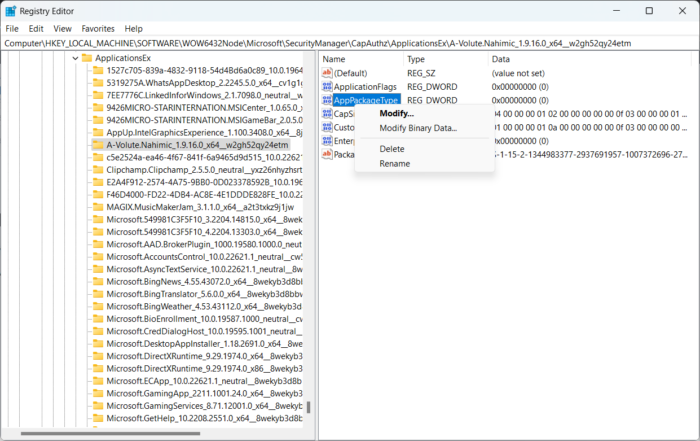
Task: Open the View menu
Action: click(x=62, y=29)
